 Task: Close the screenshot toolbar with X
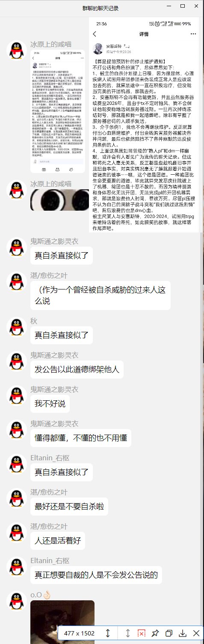click(x=196, y=633)
